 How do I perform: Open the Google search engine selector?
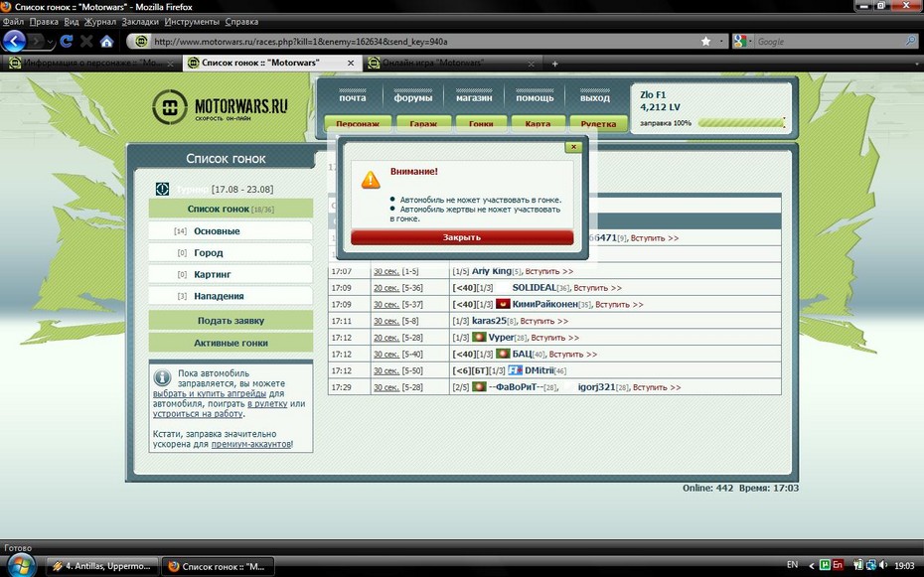(742, 42)
